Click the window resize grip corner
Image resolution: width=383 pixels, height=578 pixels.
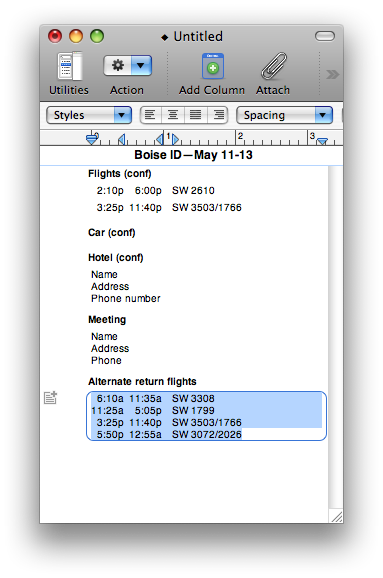tap(337, 516)
